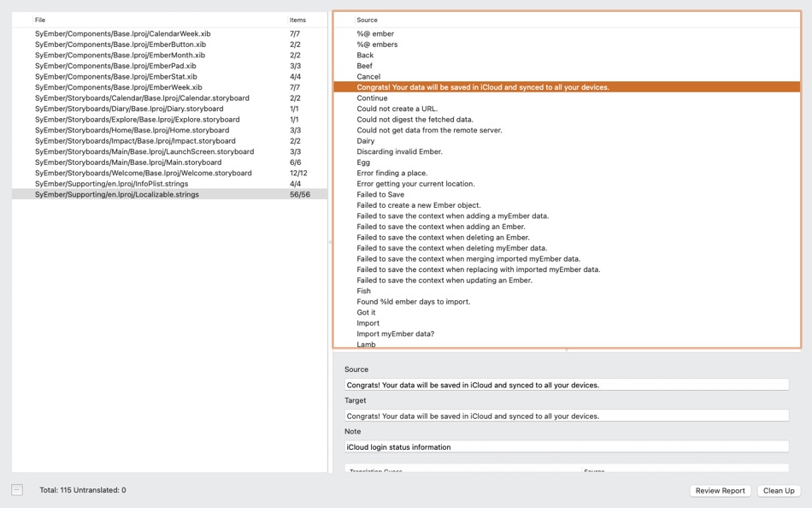Select EmberStat.xib file row
This screenshot has height=508, width=812.
[169, 77]
